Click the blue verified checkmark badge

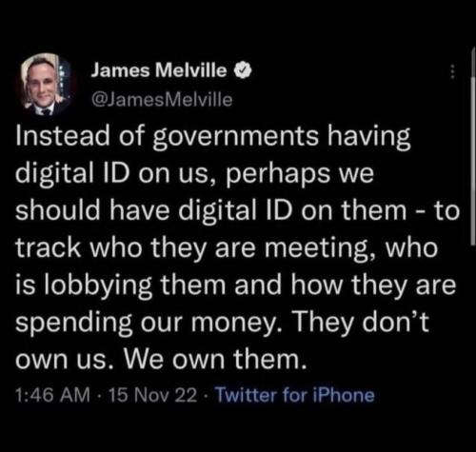click(243, 70)
